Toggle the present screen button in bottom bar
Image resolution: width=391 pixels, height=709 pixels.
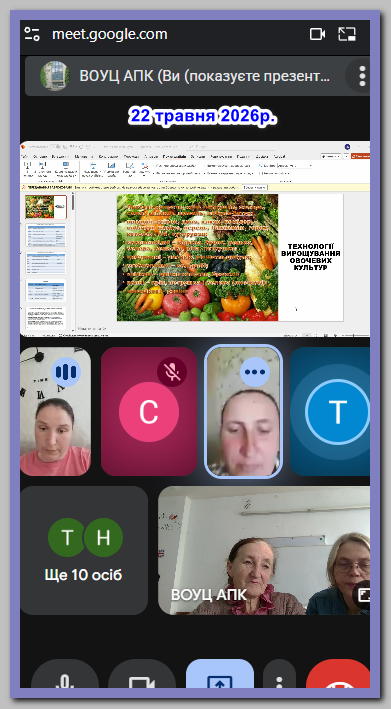tap(220, 674)
